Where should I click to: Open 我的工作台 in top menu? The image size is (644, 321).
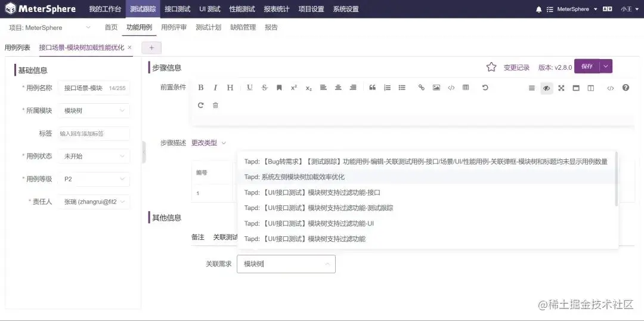pos(105,9)
